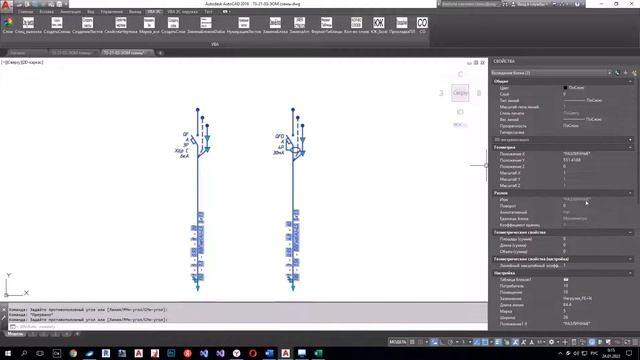
Task: Switch to the Аннотации ribbon tab
Action: pyautogui.click(x=70, y=12)
